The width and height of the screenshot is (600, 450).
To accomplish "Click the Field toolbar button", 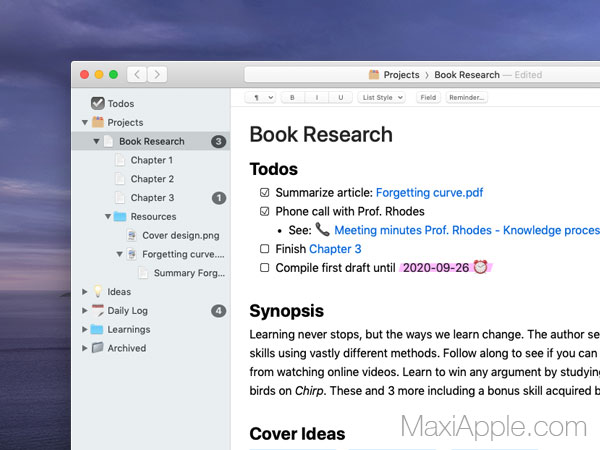I will (428, 98).
